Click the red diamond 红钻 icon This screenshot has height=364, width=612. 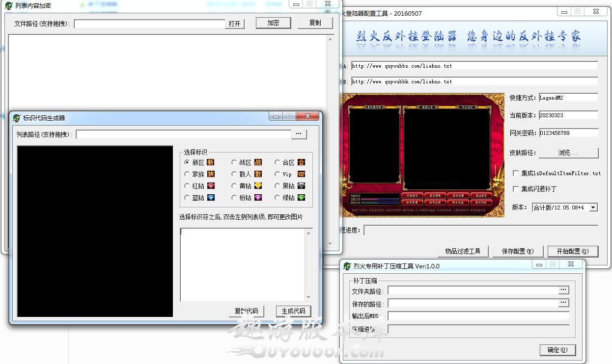click(211, 186)
